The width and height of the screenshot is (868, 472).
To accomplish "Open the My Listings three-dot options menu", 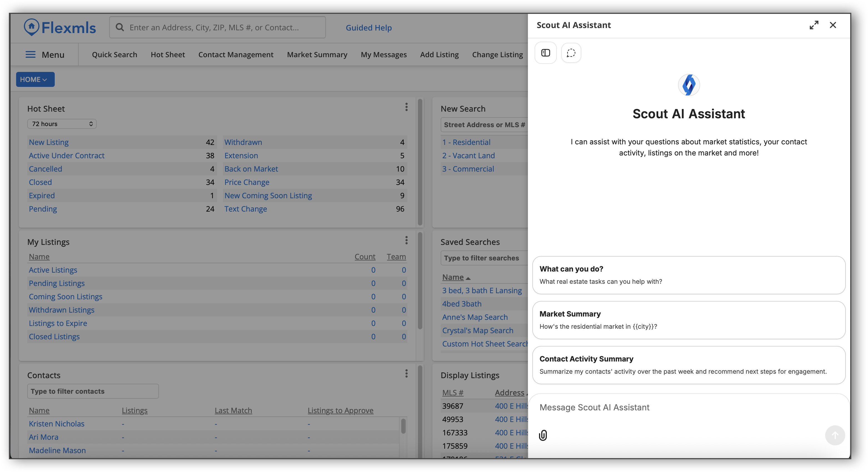I will click(406, 240).
